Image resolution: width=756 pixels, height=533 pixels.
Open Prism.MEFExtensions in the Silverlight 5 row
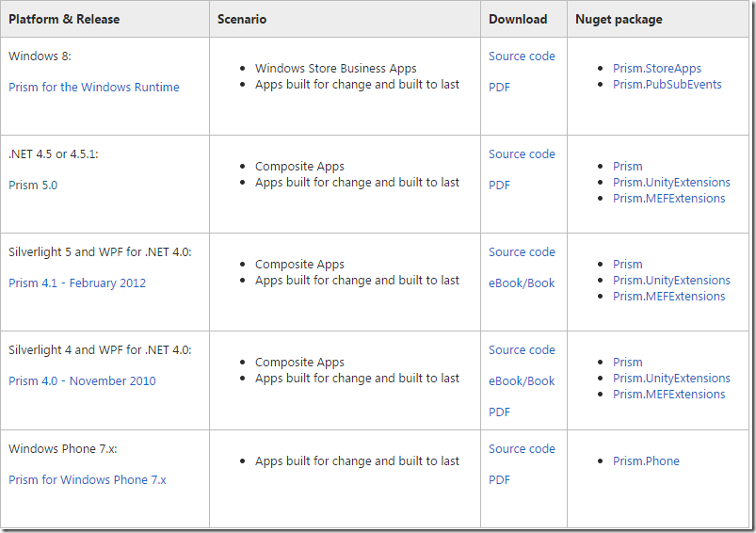click(x=668, y=297)
